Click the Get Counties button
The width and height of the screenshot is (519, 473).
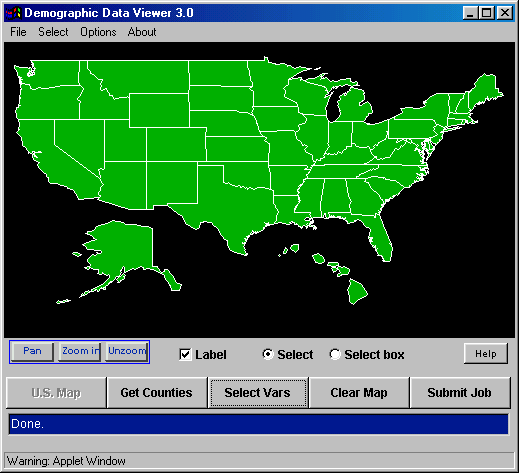(x=157, y=393)
